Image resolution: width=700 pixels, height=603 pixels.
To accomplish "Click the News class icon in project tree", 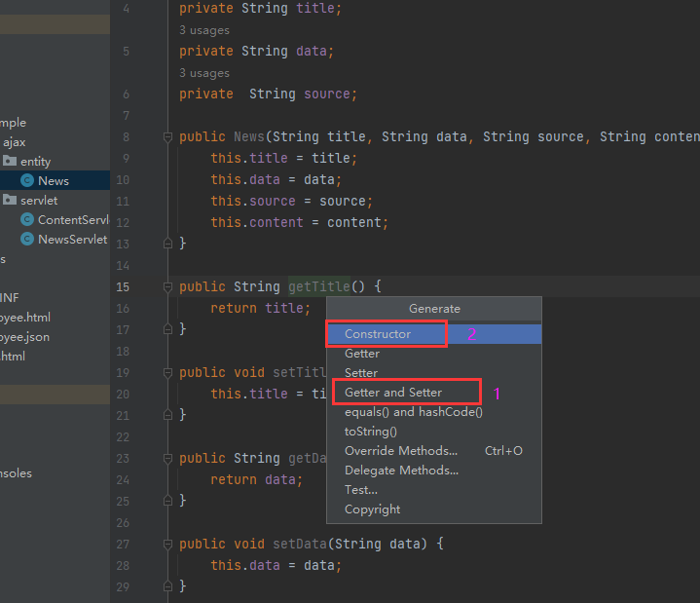I will pos(27,181).
